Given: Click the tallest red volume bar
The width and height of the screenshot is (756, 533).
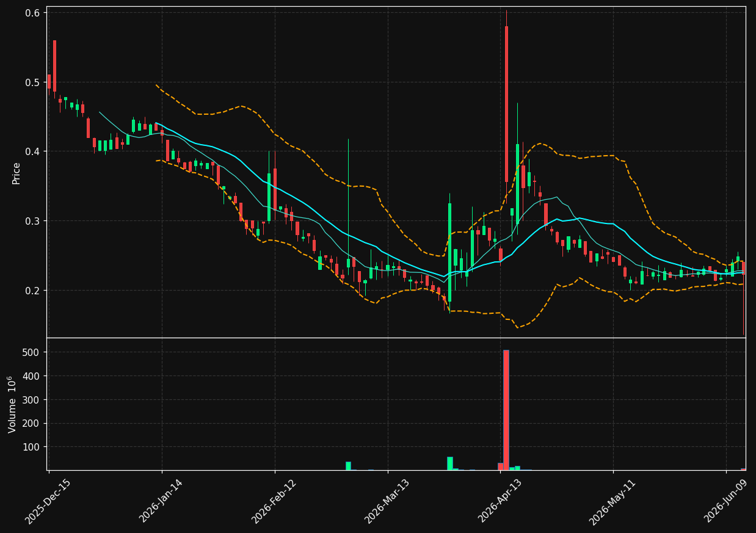Looking at the screenshot, I should [x=506, y=410].
